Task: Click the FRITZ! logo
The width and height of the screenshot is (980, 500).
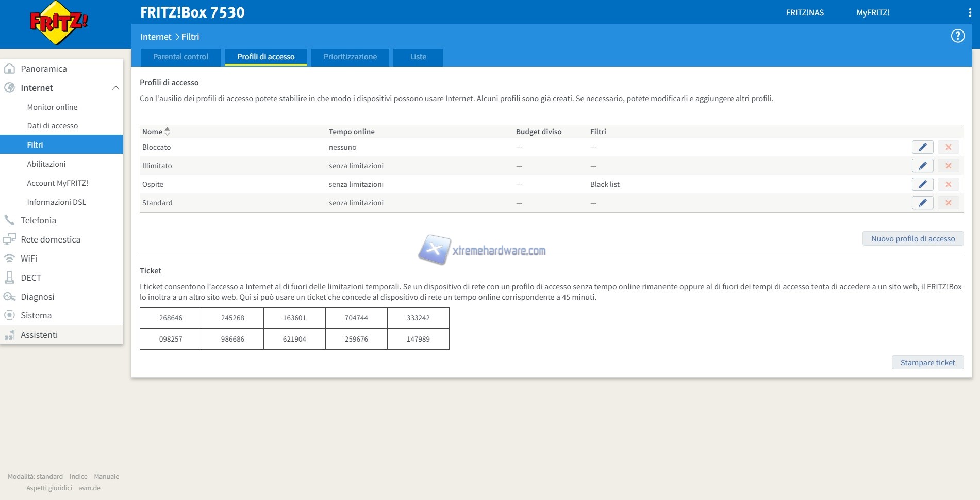Action: click(x=59, y=23)
